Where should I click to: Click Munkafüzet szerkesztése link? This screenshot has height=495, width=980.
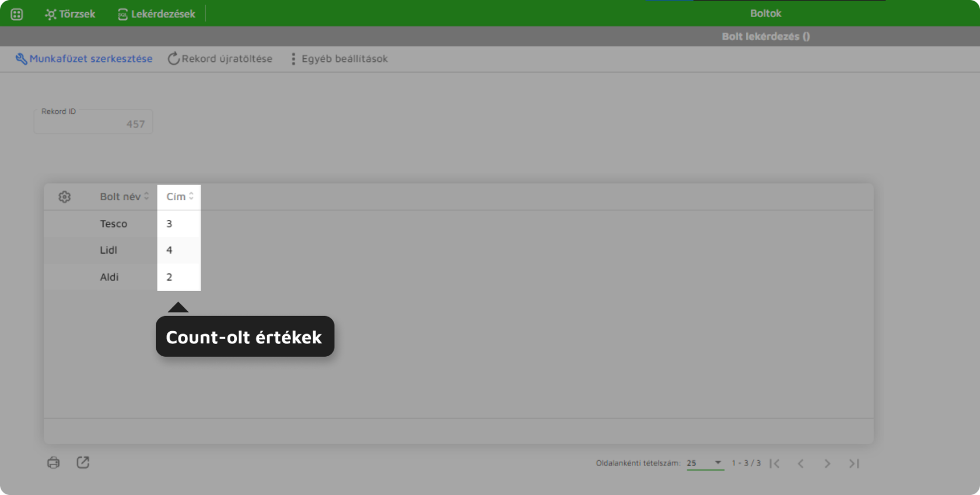[84, 59]
